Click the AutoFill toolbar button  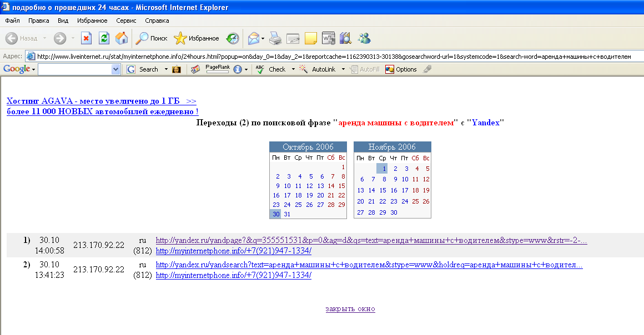tap(365, 69)
